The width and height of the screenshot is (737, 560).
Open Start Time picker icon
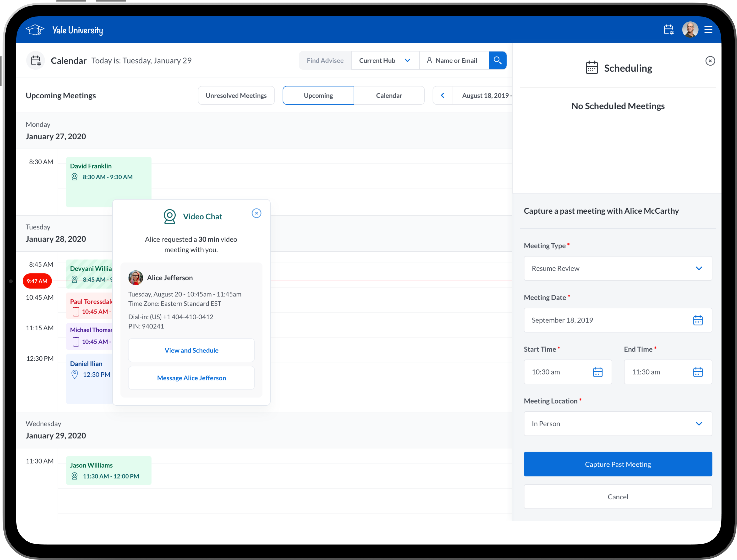point(598,372)
